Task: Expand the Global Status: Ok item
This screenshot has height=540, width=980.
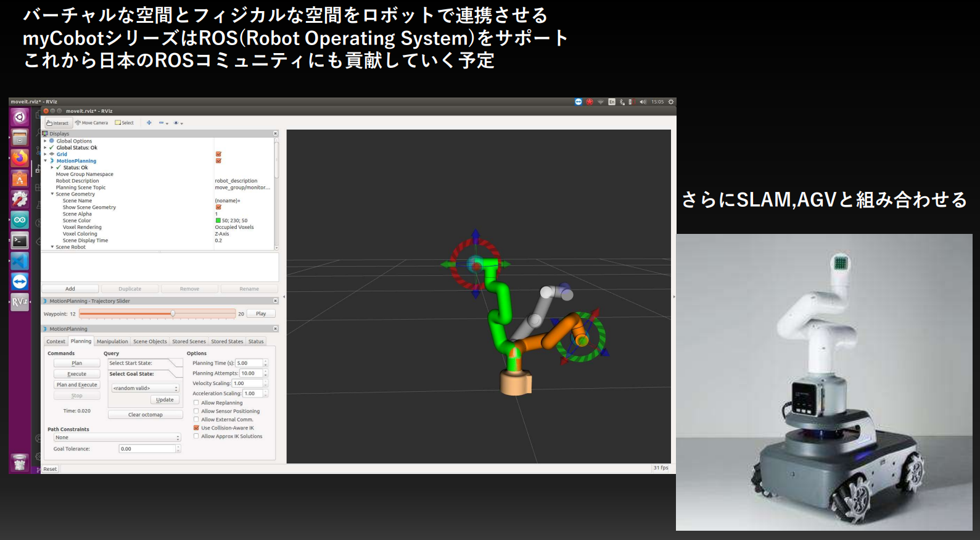Action: (x=45, y=147)
